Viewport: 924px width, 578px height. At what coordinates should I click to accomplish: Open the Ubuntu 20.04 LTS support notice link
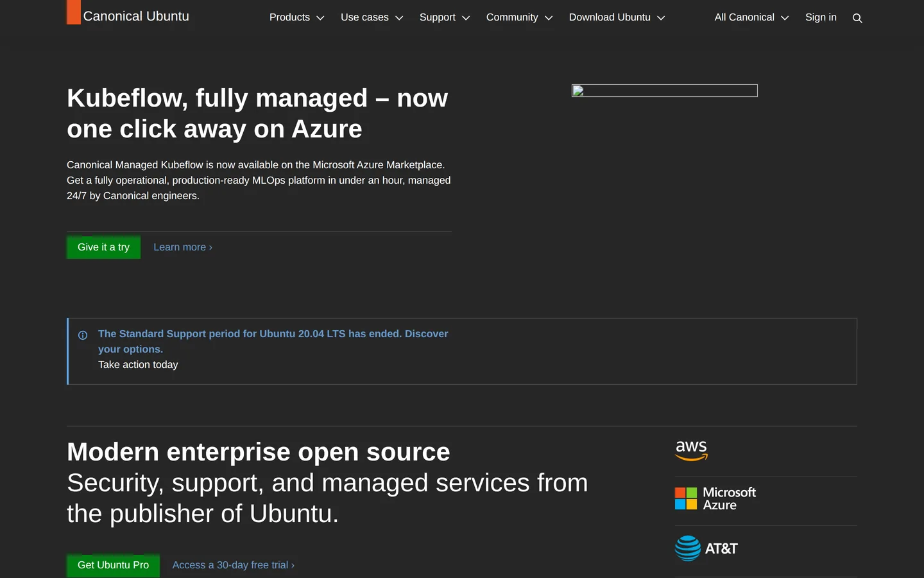click(x=273, y=342)
